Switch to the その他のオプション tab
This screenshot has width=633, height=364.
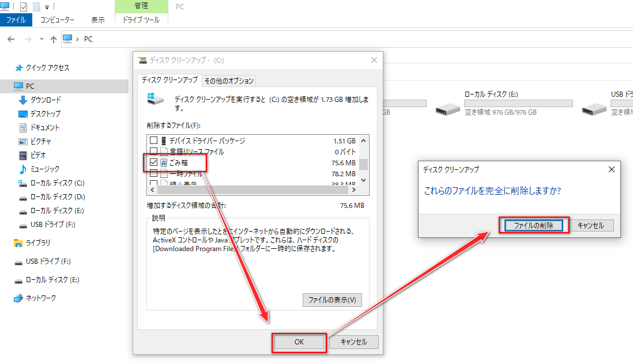click(x=229, y=81)
